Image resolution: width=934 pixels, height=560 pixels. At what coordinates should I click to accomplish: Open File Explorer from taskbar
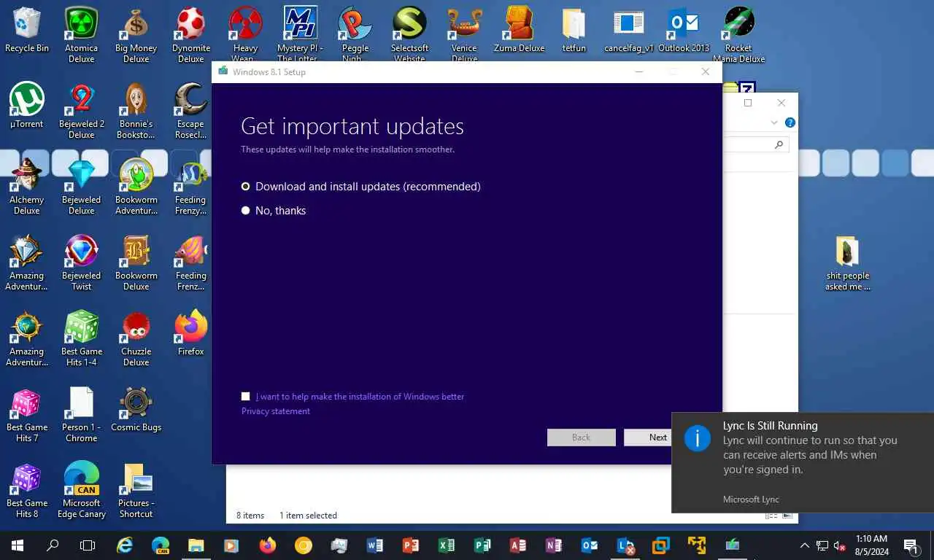coord(196,545)
